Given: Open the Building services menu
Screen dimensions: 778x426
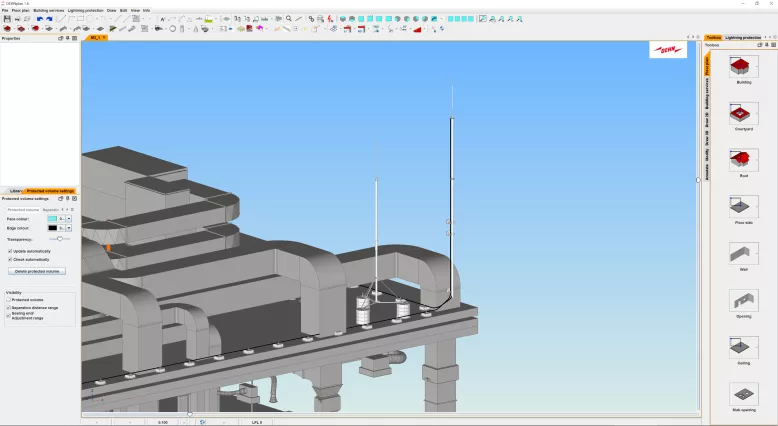Looking at the screenshot, I should tap(49, 10).
